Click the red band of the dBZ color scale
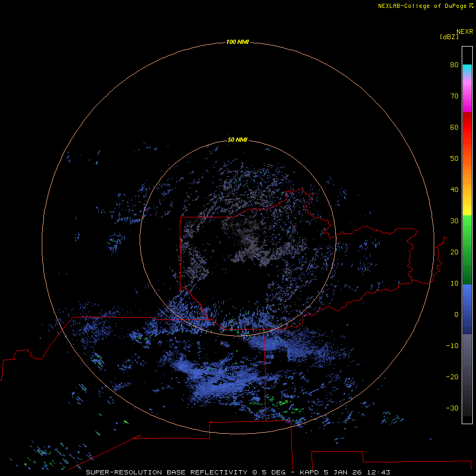The height and width of the screenshot is (476, 476). (467, 127)
